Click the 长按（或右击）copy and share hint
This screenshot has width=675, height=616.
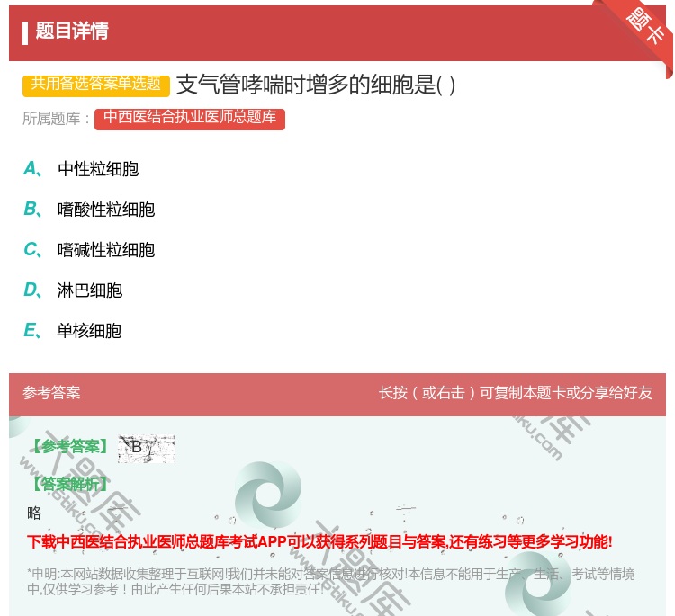click(516, 393)
